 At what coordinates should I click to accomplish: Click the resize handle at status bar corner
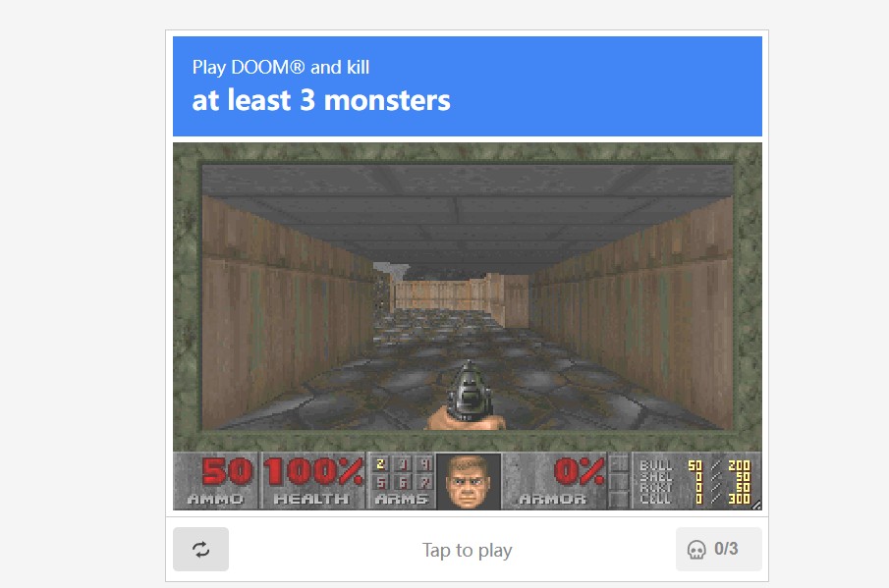click(x=756, y=506)
